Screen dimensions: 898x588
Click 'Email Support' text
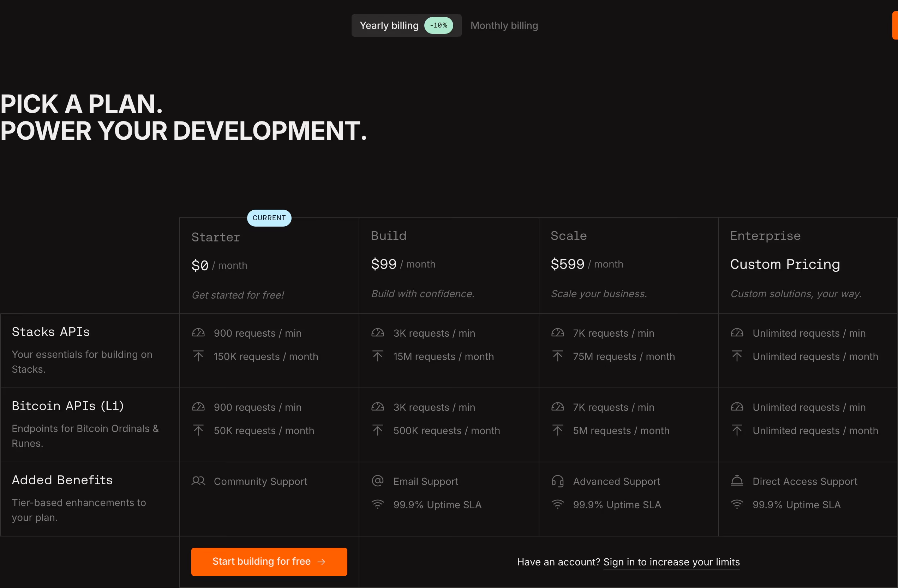[426, 481]
